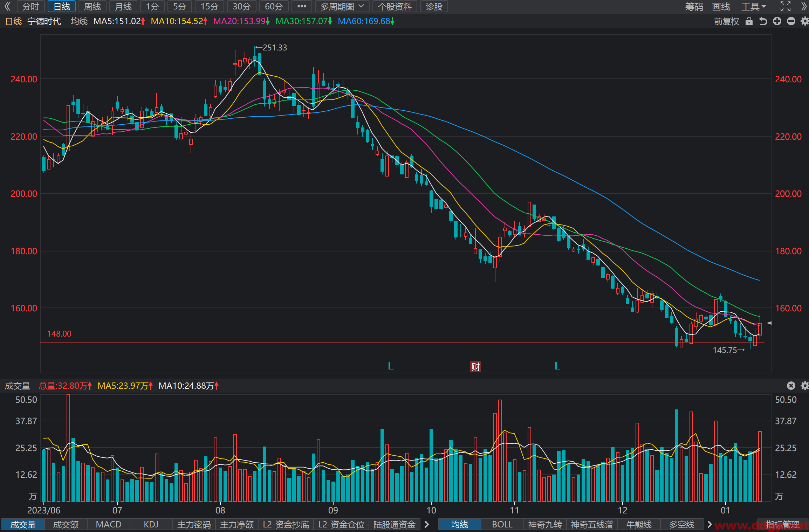The height and width of the screenshot is (532, 809).
Task: Click the undo arrow icon in chart header
Action: coord(763,21)
